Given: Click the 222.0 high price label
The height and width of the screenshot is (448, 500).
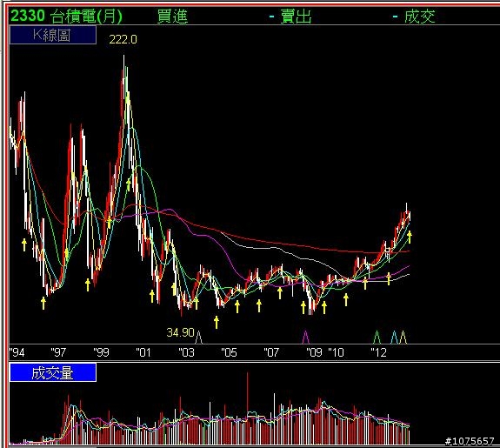Looking at the screenshot, I should pos(123,39).
